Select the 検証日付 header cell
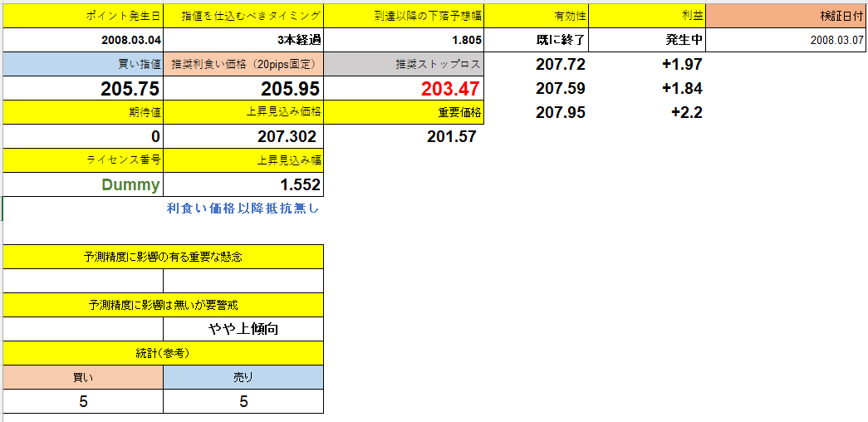This screenshot has height=422, width=868. coord(786,16)
